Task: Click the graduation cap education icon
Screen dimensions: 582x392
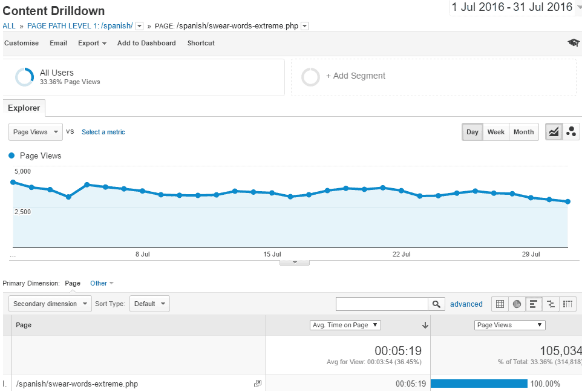Action: click(573, 43)
